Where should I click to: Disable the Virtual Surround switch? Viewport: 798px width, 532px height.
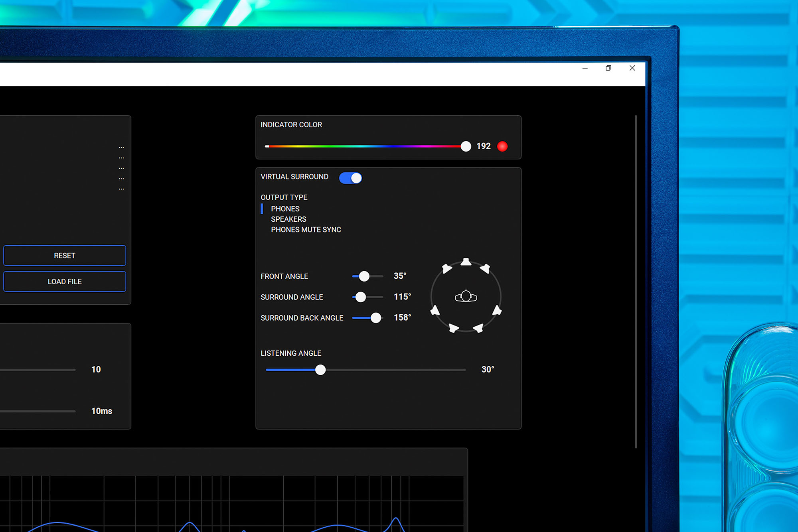click(x=350, y=178)
